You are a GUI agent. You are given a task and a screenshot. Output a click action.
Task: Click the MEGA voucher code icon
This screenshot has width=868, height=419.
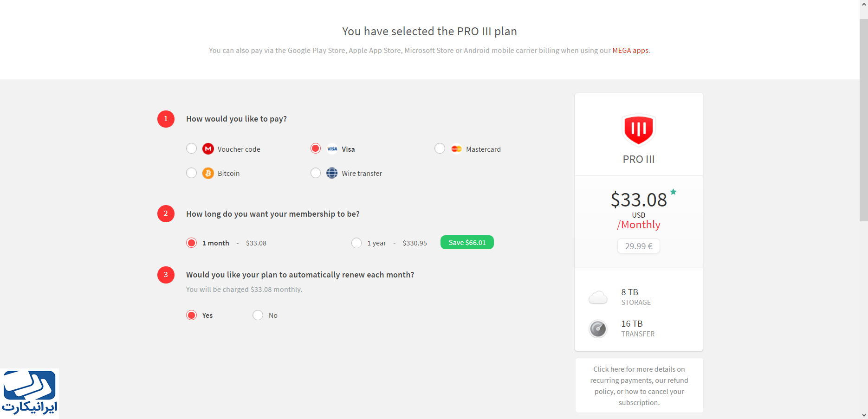coord(208,149)
